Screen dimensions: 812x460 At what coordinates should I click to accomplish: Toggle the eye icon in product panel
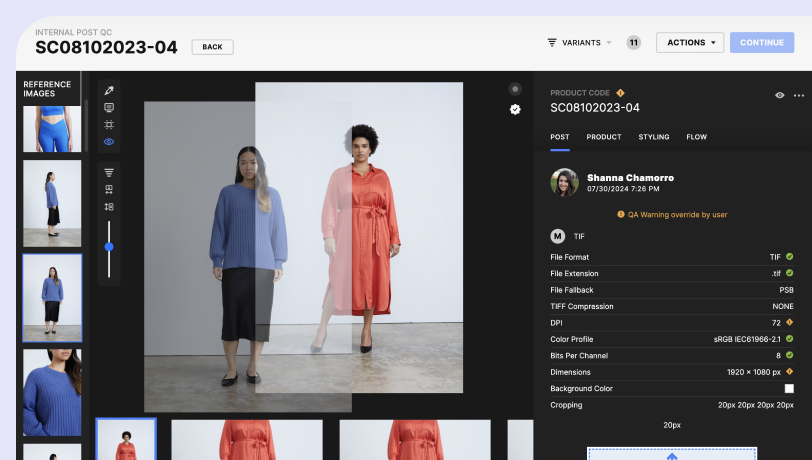[779, 95]
